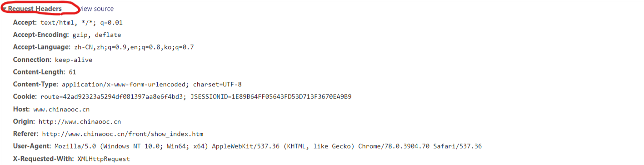Screen dimensions: 644x165
Task: Select the X-Requested-With XMLHttpRequest value
Action: pos(104,159)
